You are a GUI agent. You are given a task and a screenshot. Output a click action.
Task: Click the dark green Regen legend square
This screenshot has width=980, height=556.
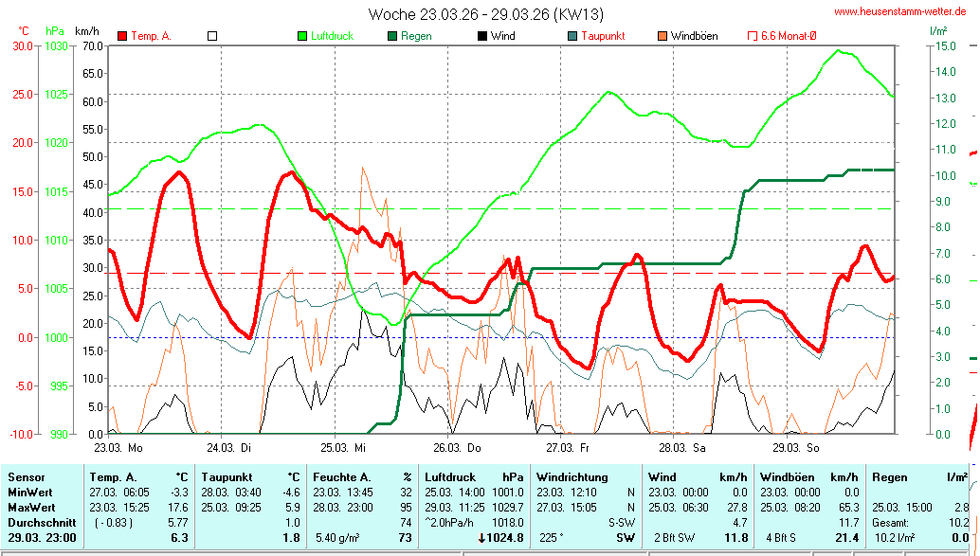click(x=392, y=36)
